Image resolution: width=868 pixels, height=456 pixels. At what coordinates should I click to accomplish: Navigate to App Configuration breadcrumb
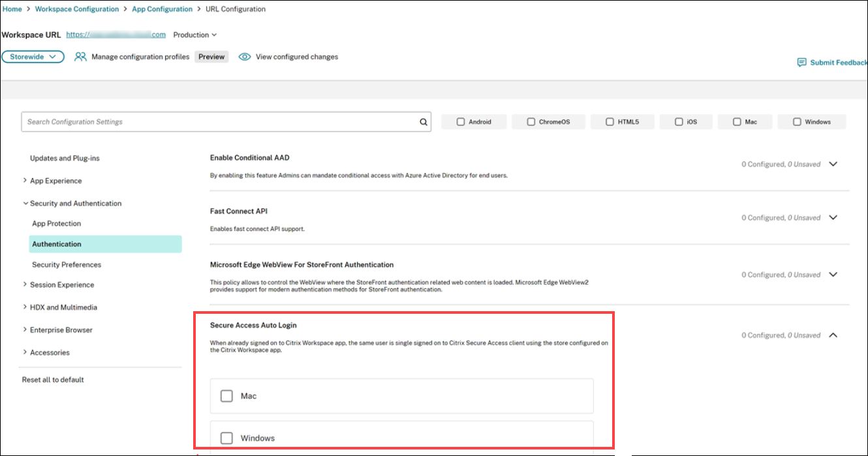(162, 8)
